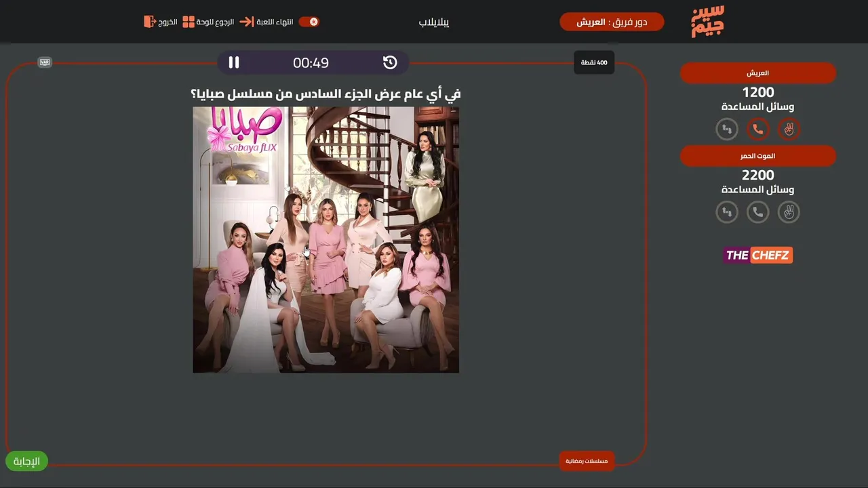The image size is (868, 488).
Task: Click the game title يبلايلاب
Action: point(434,22)
